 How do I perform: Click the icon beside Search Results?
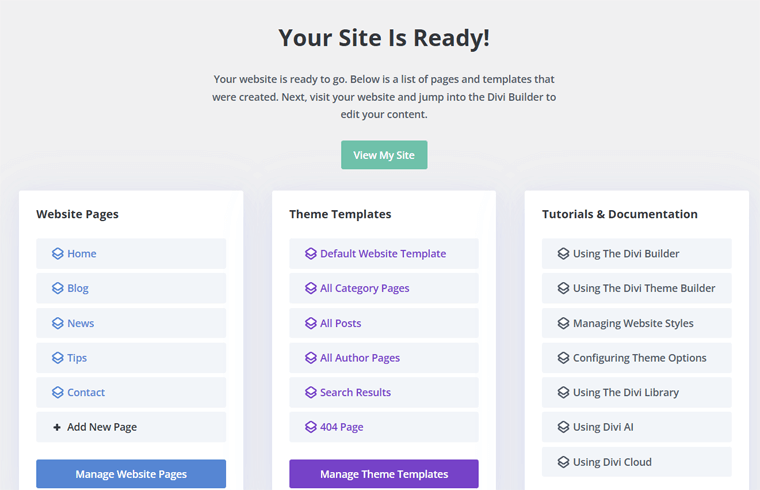[x=311, y=392]
